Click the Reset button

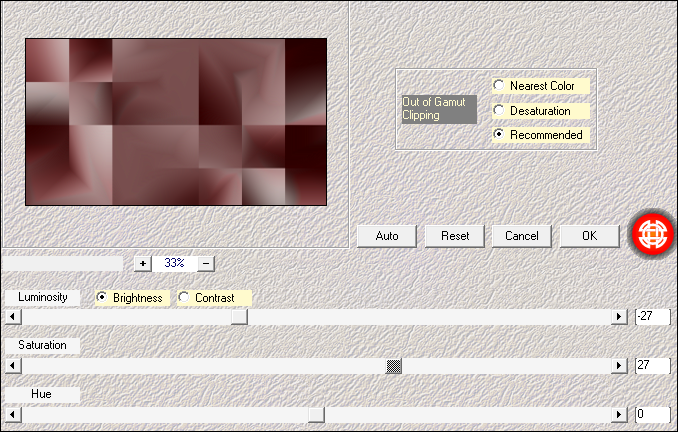pos(455,236)
